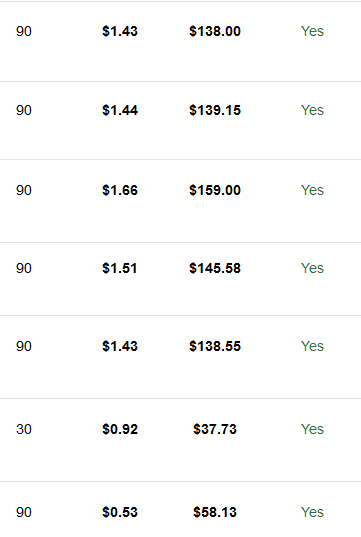
Task: Select the $0.53 unit price
Action: (x=120, y=512)
